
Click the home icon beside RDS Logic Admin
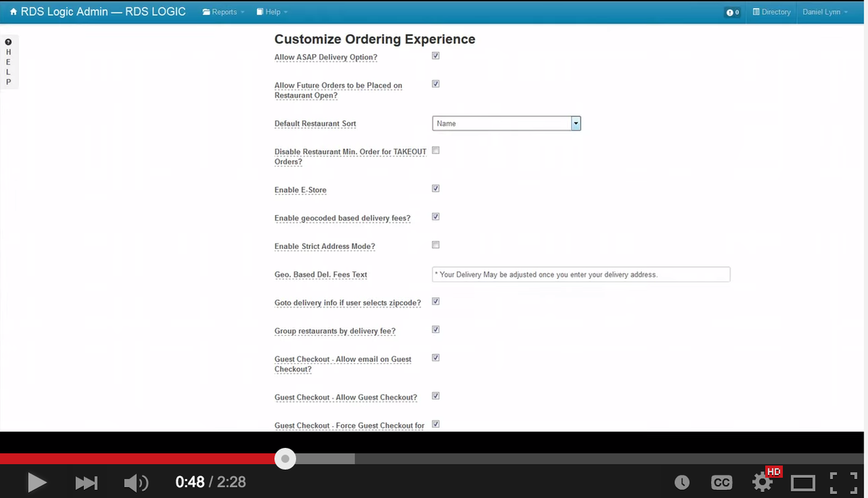pos(14,12)
